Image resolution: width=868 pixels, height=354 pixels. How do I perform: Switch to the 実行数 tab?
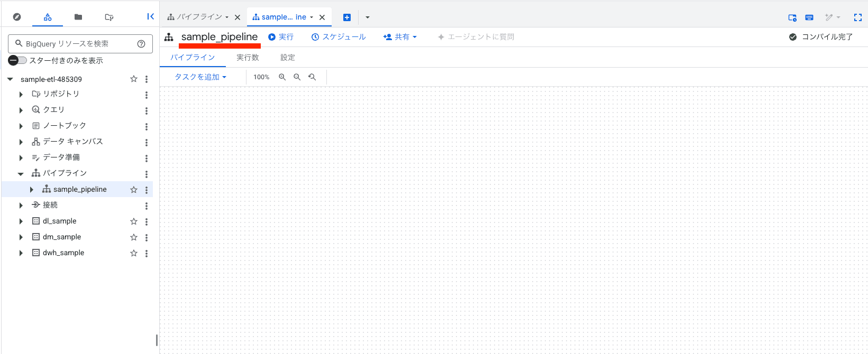pyautogui.click(x=248, y=58)
